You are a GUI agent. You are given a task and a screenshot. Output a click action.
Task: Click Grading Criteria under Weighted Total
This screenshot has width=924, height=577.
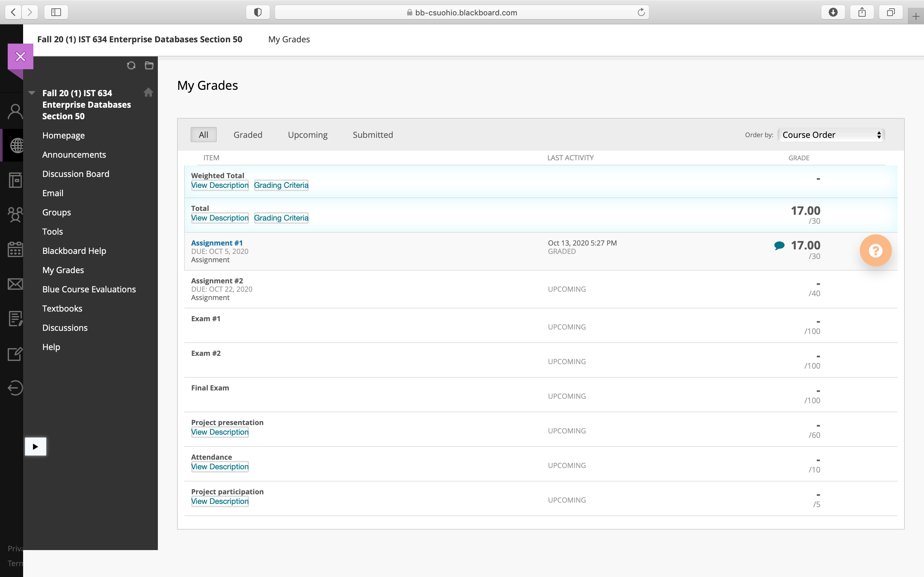tap(281, 185)
